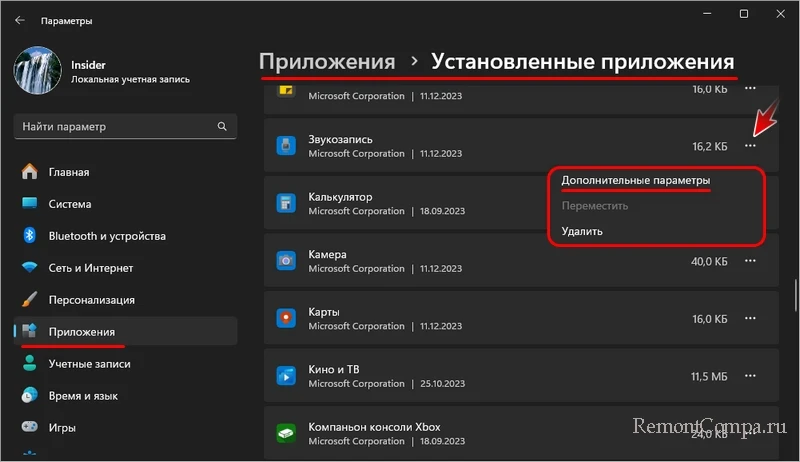Click the Кино и ТВ app icon
The image size is (800, 462).
tap(286, 376)
